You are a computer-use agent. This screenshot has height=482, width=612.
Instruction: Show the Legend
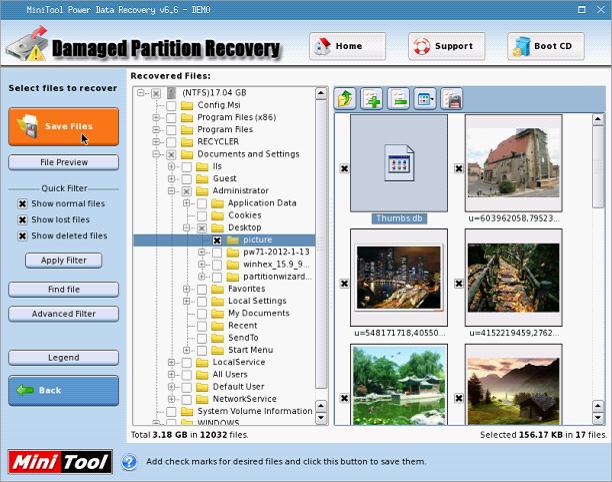pyautogui.click(x=64, y=357)
